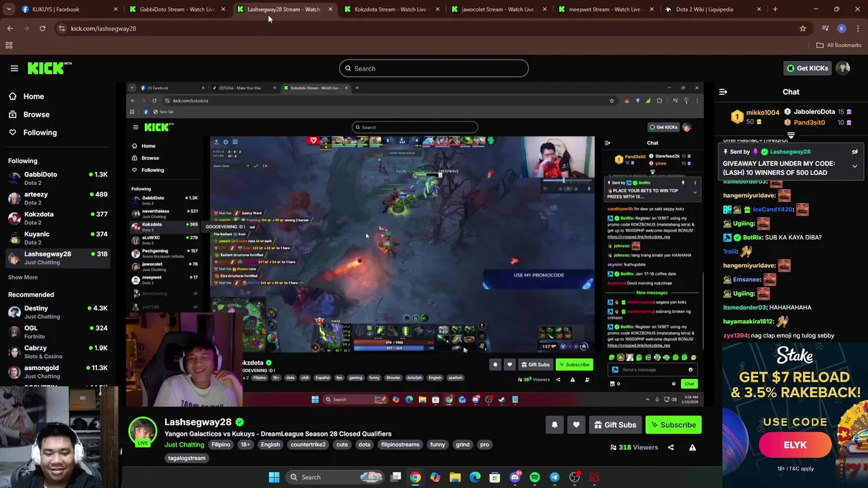868x488 pixels.
Task: Open Microsoft Edge from the taskbar
Action: (x=475, y=477)
